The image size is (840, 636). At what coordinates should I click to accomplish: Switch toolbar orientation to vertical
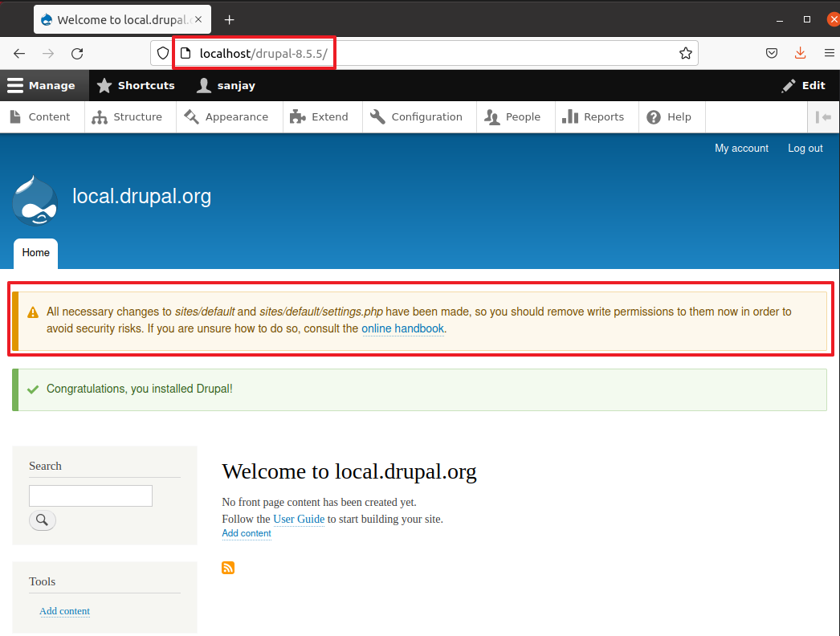[823, 117]
